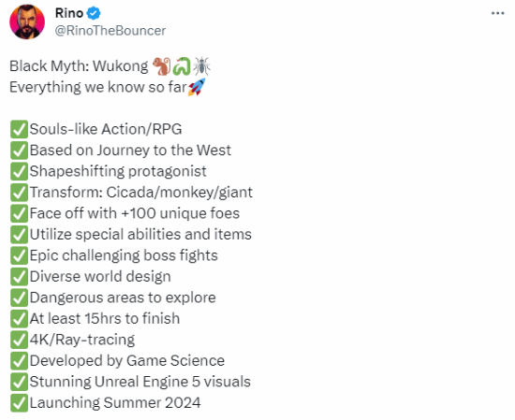Click the check mark beside Diverse world design

[19, 277]
